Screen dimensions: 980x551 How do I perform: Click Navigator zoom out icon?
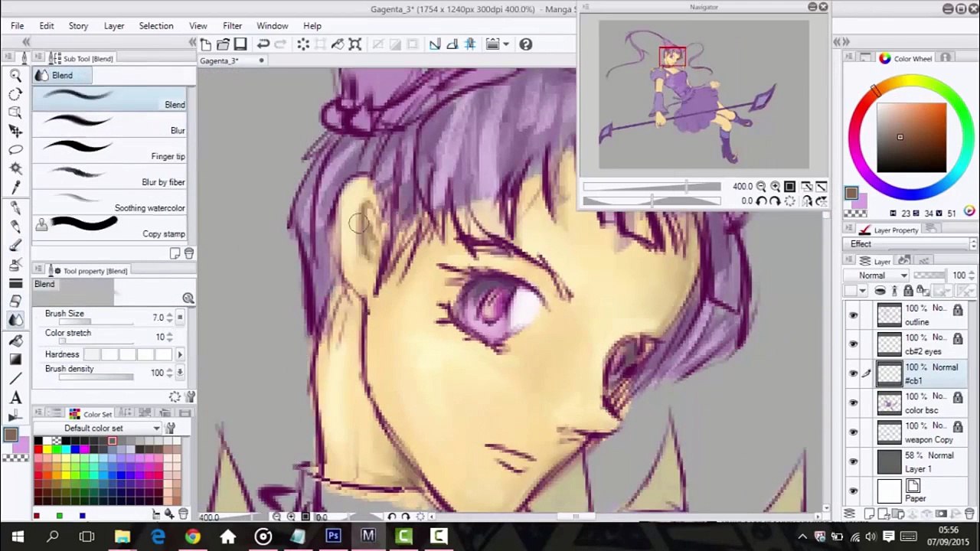click(761, 187)
